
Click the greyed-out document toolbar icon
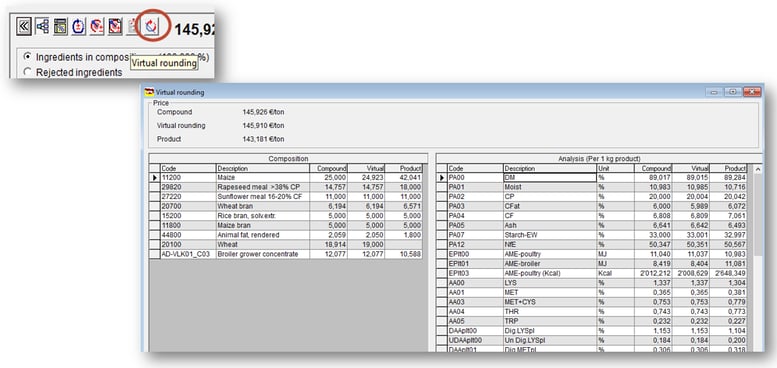[132, 26]
